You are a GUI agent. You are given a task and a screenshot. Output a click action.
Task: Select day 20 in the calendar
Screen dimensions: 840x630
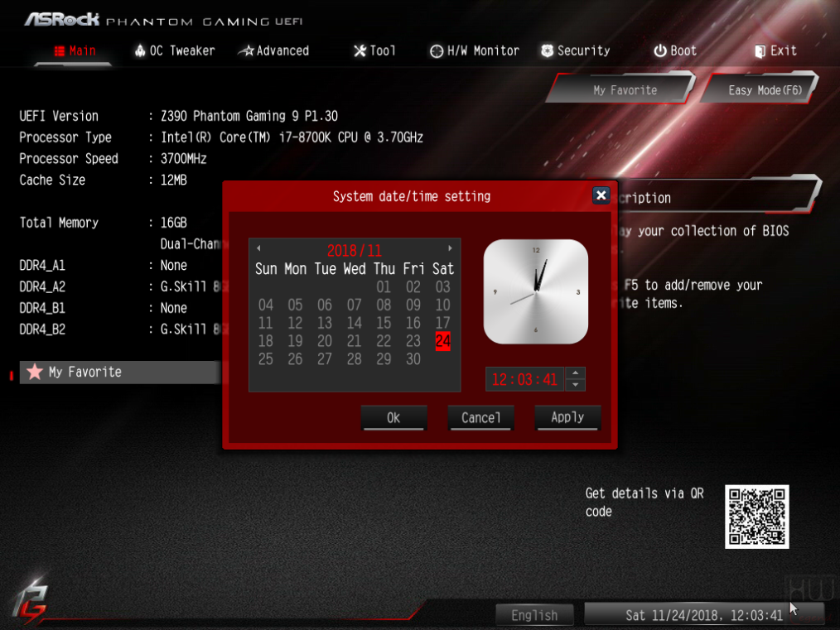[325, 341]
